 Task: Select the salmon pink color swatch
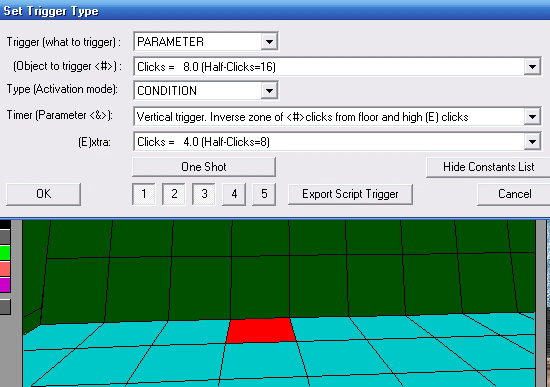pos(5,269)
